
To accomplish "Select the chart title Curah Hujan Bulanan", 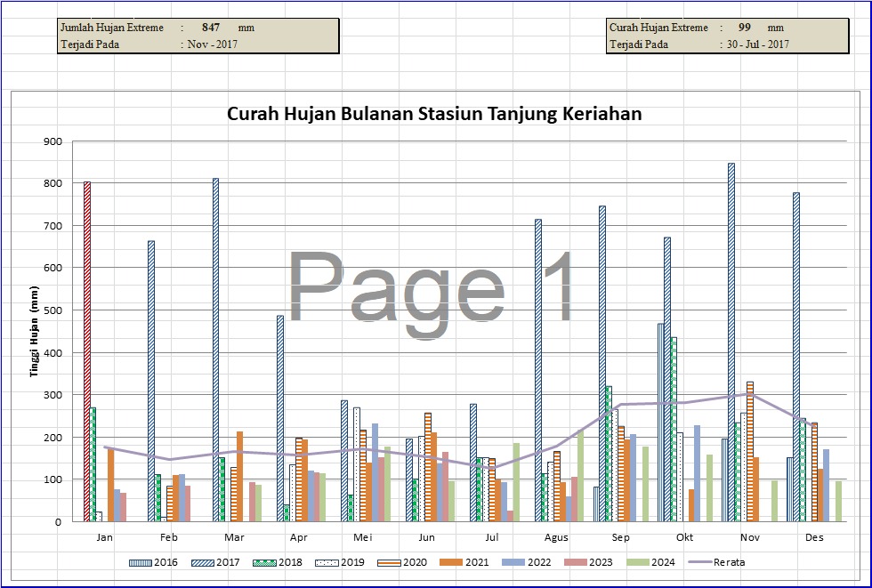I will click(x=434, y=114).
